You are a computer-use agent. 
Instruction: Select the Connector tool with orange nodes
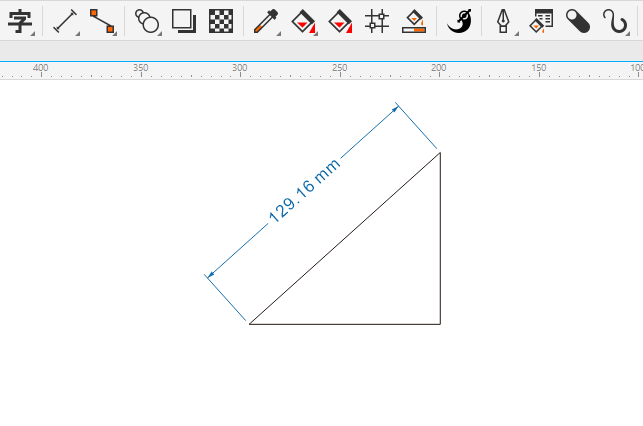click(102, 21)
